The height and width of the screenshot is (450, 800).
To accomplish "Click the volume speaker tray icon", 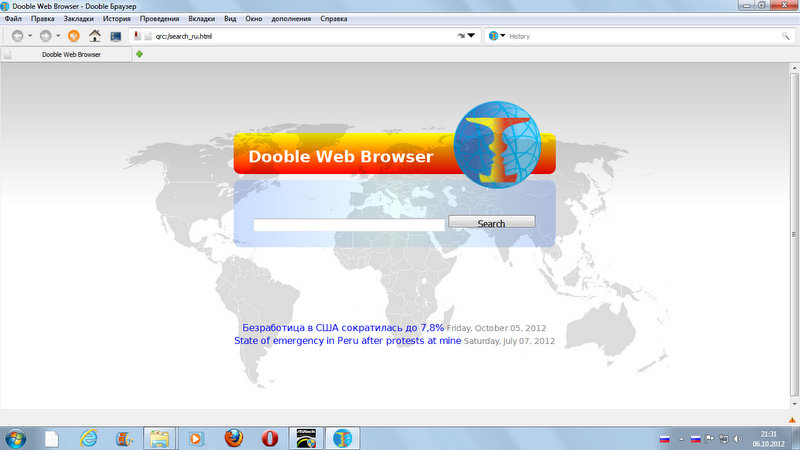I will [x=738, y=439].
